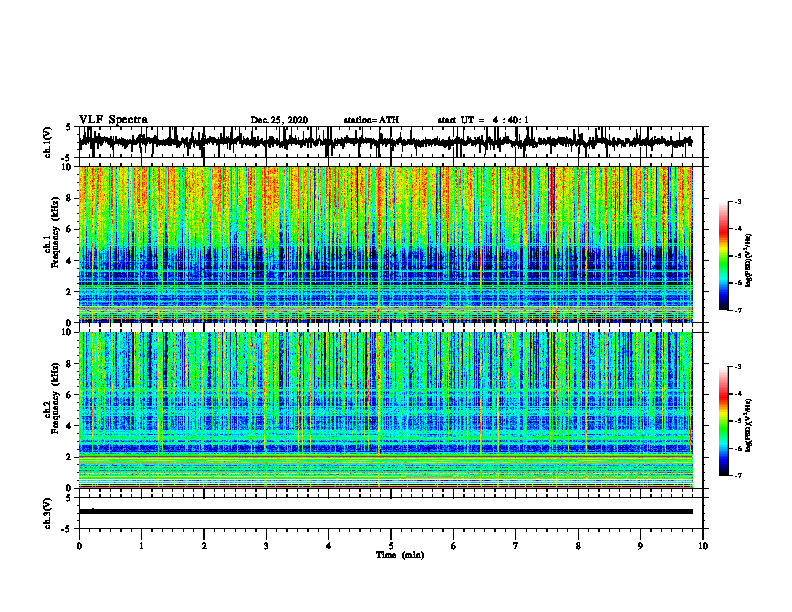Click the ch.2 frequency tick label "6"
The height and width of the screenshot is (612, 792).
tap(70, 394)
